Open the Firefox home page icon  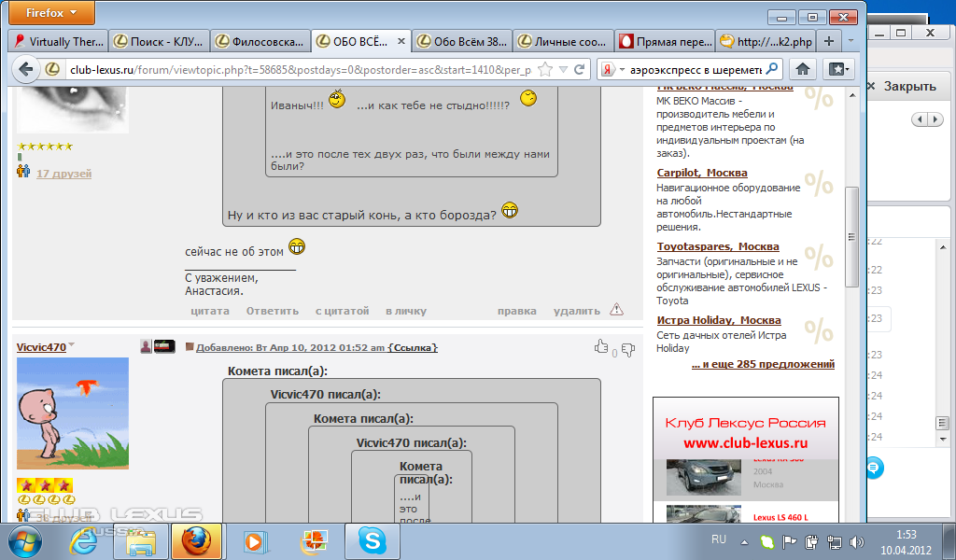coord(803,69)
